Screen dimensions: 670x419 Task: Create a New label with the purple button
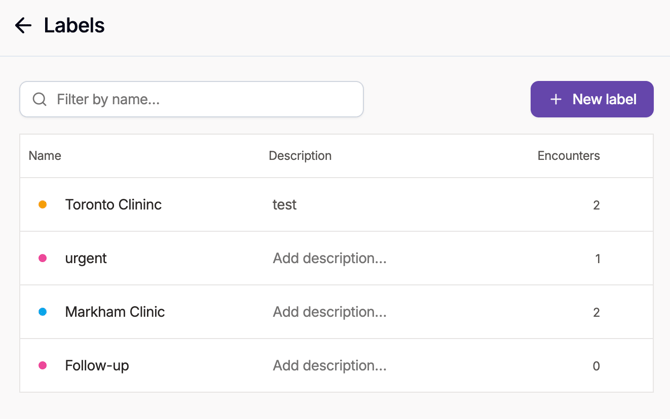592,99
